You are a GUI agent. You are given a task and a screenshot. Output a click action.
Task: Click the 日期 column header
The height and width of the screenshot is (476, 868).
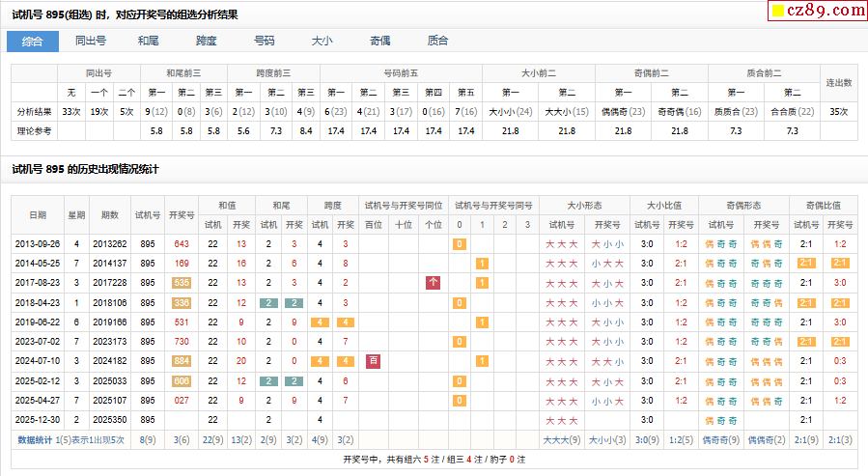point(37,214)
